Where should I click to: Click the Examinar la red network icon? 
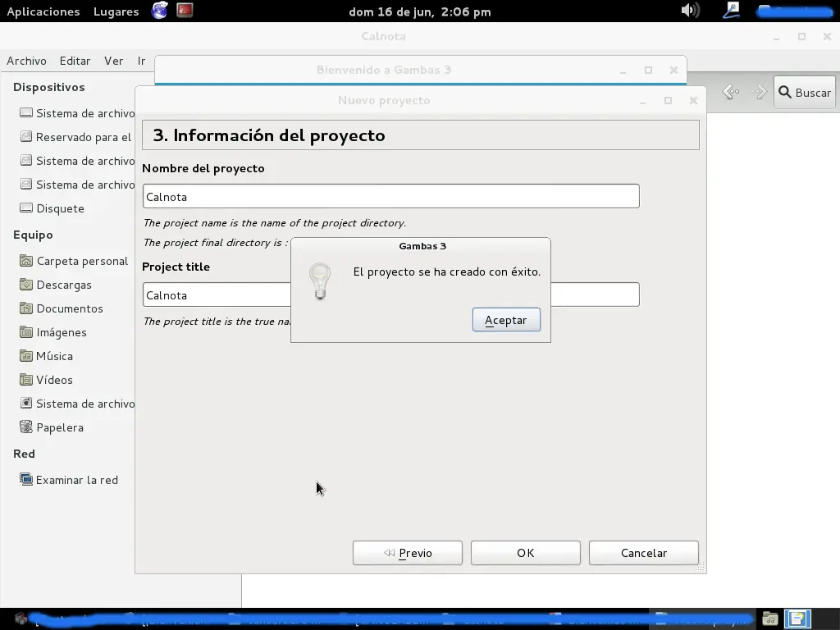point(26,479)
